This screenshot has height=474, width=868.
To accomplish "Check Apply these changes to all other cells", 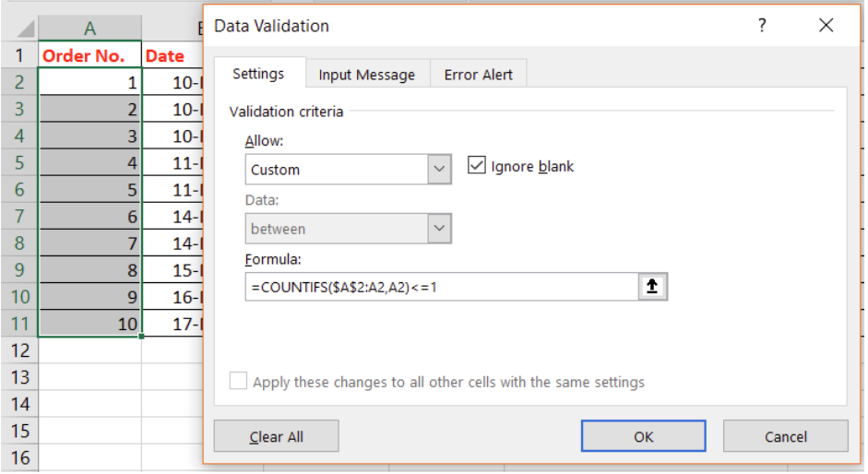I will point(238,382).
